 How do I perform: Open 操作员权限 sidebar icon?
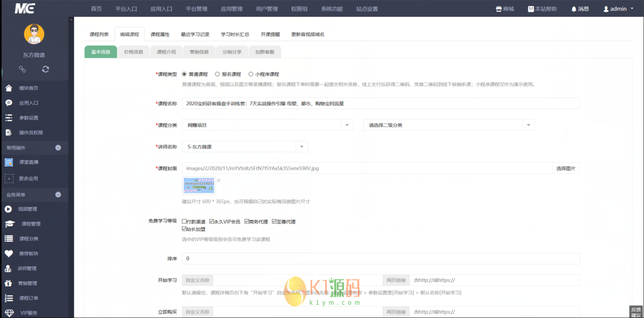[x=9, y=133]
